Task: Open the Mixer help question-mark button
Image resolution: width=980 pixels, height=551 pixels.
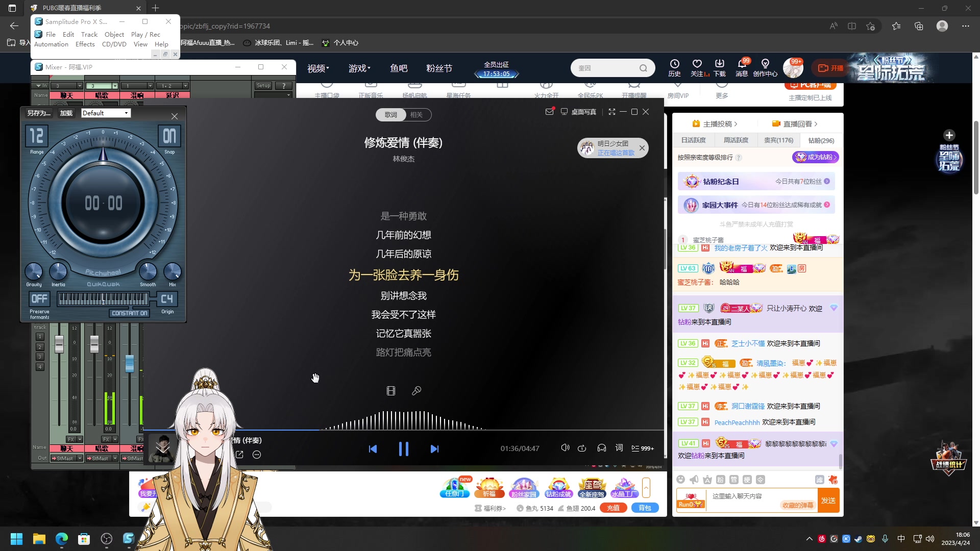Action: point(284,86)
